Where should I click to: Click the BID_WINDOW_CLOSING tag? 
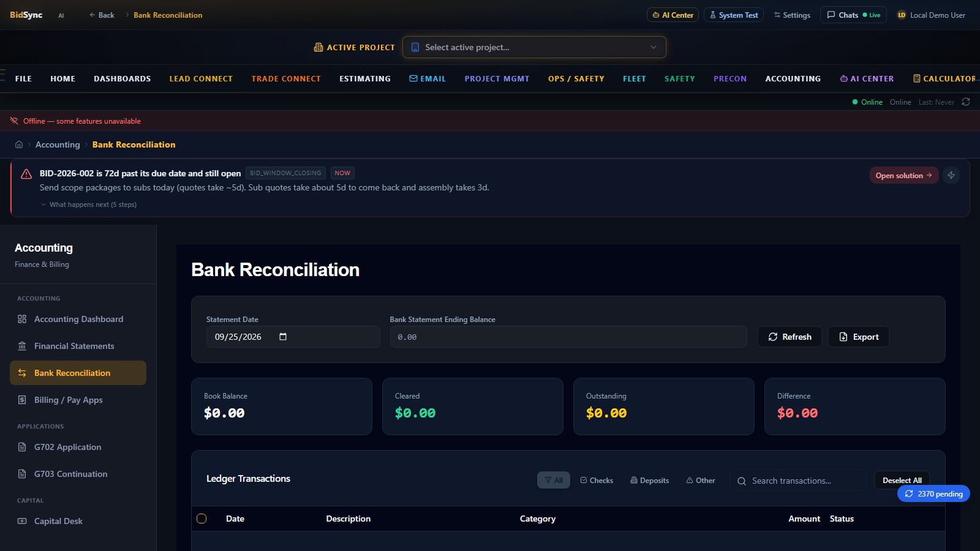click(285, 173)
